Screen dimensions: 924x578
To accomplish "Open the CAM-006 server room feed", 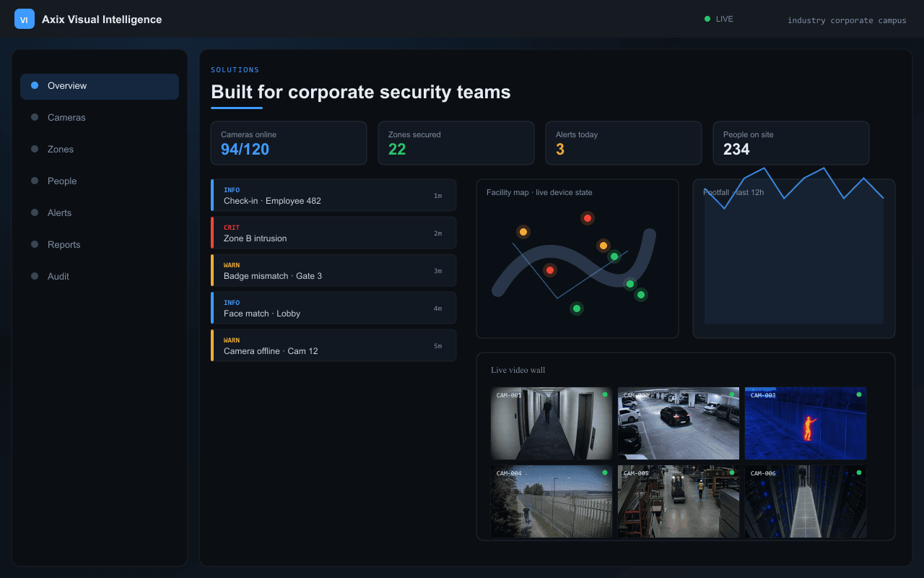I will 806,501.
